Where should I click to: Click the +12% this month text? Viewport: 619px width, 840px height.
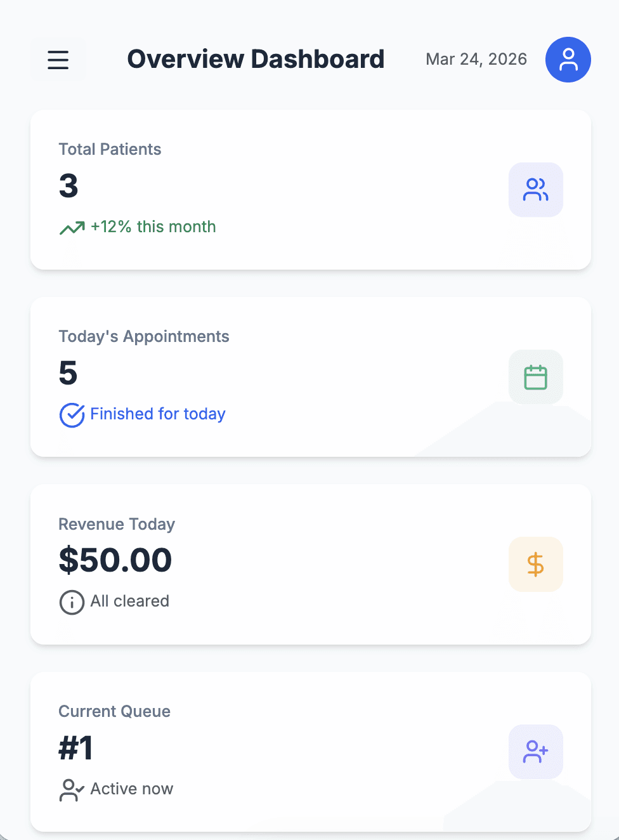tap(153, 226)
